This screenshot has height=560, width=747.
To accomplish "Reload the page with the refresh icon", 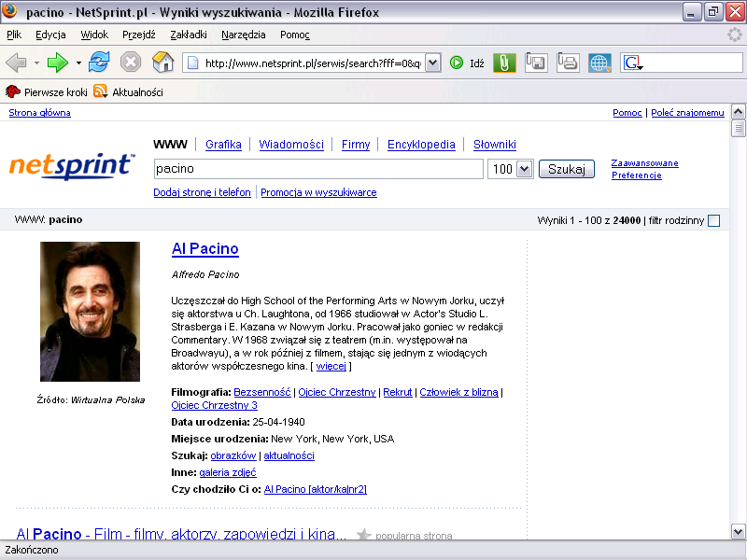I will (99, 63).
